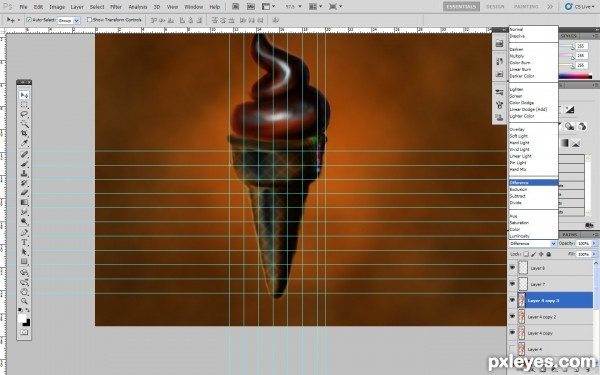Select the Zoom tool in toolbox
The image size is (600, 375).
point(24,301)
